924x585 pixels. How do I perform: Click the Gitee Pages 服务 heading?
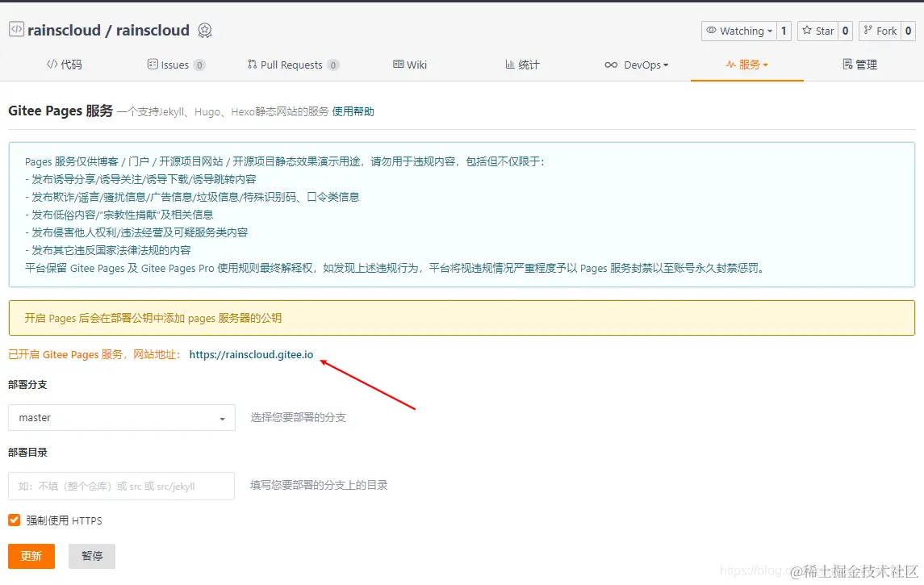(60, 111)
